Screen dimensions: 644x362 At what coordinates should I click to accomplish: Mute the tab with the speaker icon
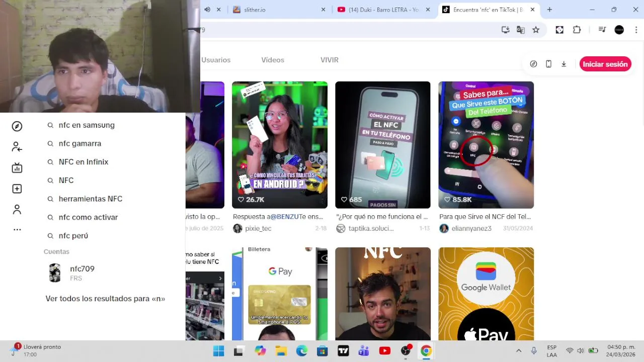207,10
